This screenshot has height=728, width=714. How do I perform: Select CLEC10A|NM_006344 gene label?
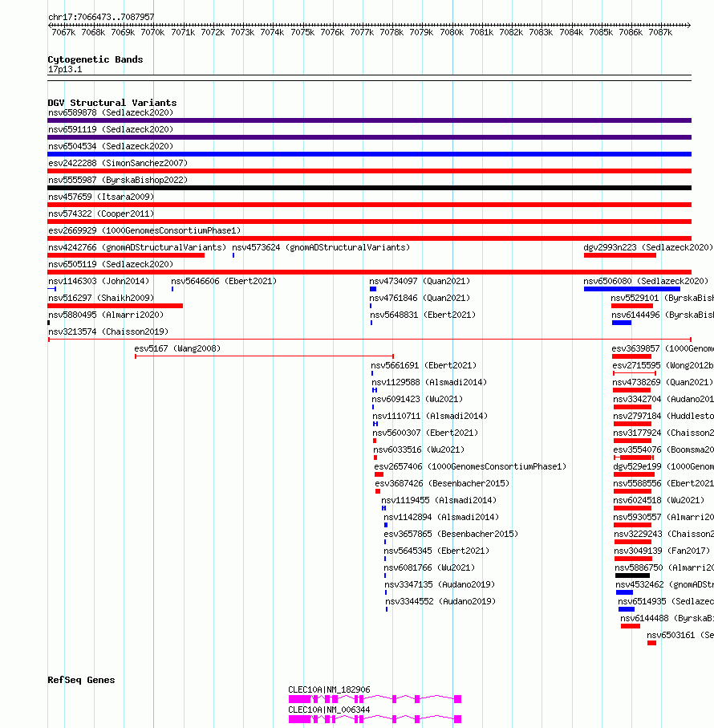tap(330, 710)
